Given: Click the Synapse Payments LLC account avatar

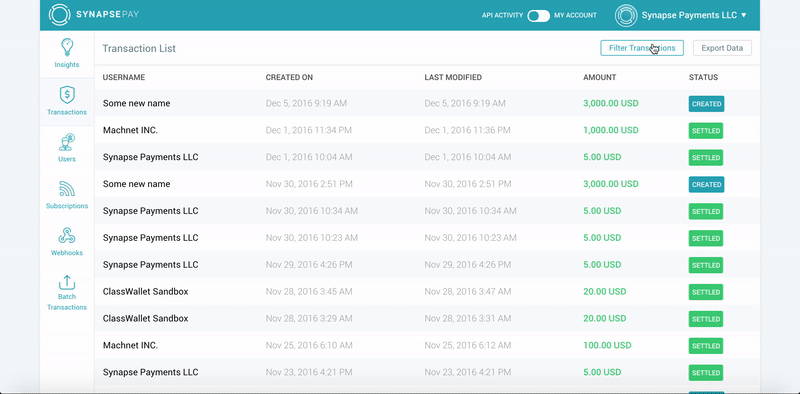Looking at the screenshot, I should tap(626, 15).
